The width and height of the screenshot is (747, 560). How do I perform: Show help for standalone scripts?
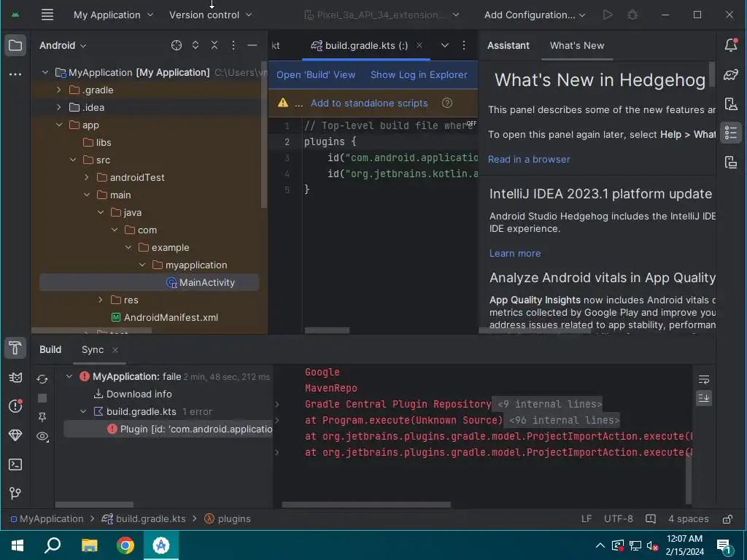(x=447, y=103)
